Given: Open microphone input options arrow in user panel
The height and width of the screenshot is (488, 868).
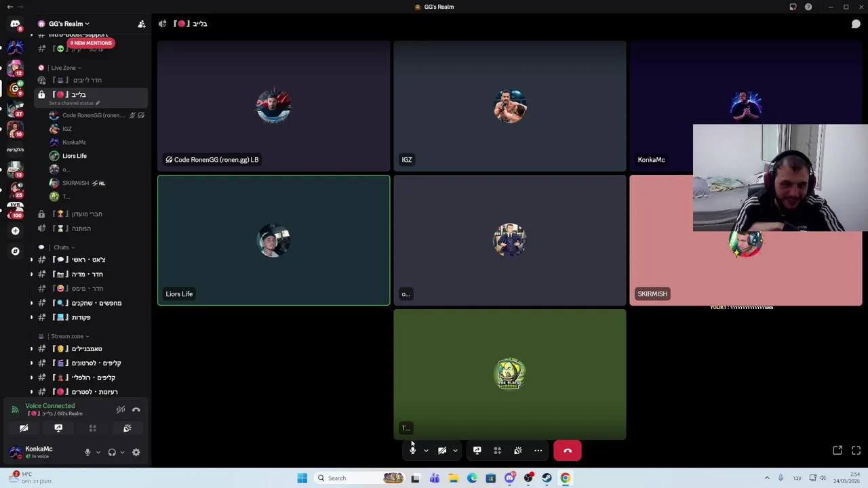Looking at the screenshot, I should click(98, 452).
